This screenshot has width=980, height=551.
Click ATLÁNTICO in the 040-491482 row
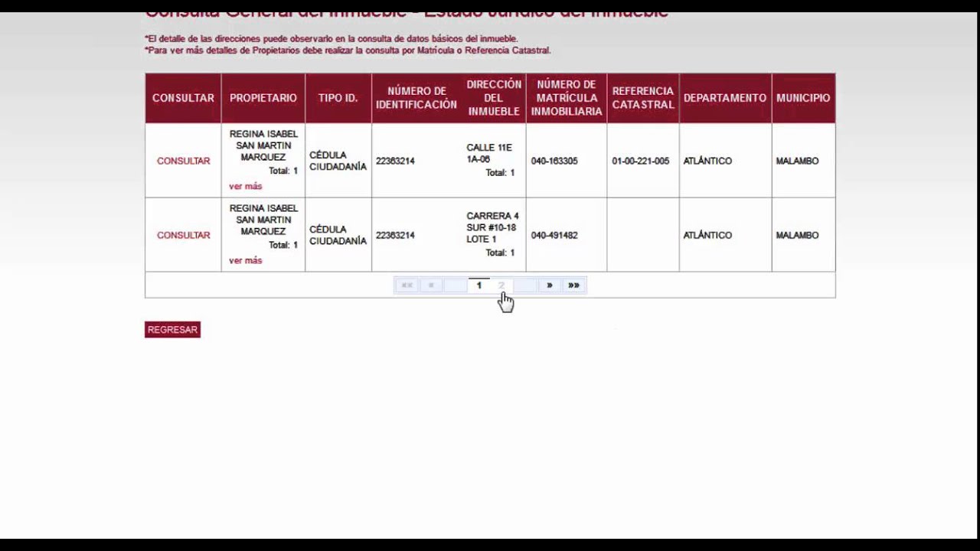point(707,235)
